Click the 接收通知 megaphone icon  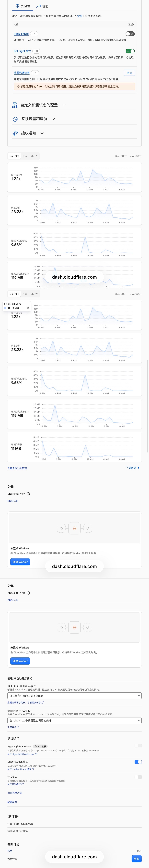click(x=15, y=133)
